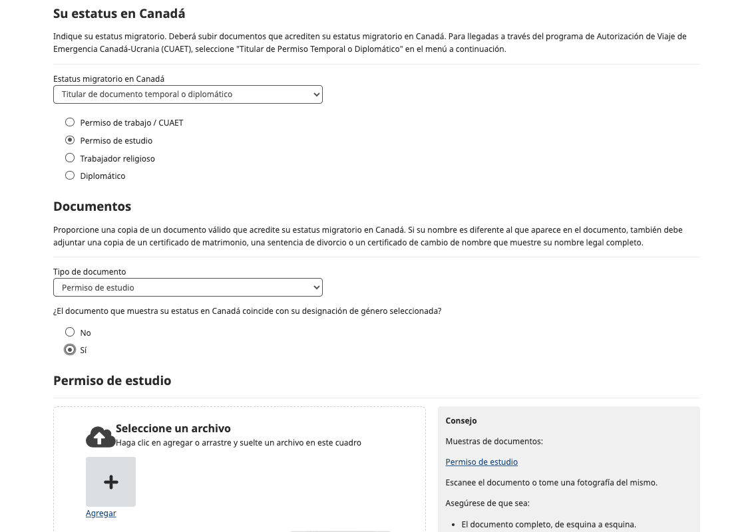Click the Consejo panel title
Viewport: 756px width, 532px height.
(x=461, y=421)
